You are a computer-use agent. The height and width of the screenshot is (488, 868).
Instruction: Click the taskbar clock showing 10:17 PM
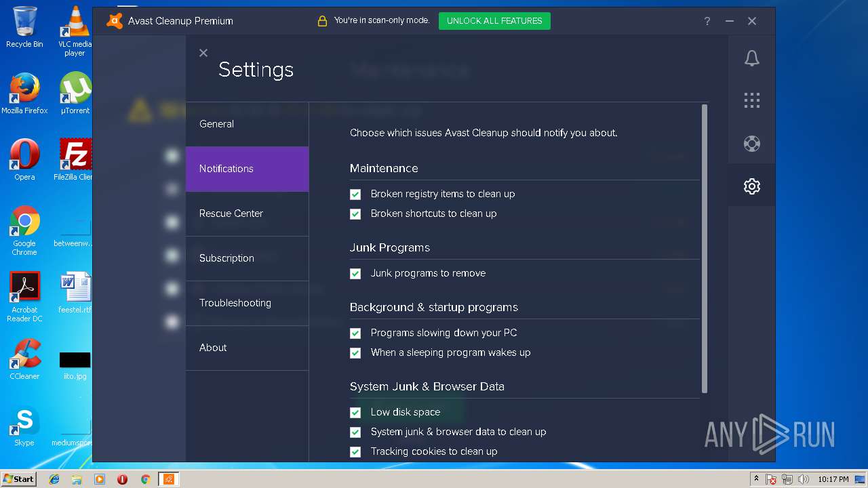[x=833, y=479]
